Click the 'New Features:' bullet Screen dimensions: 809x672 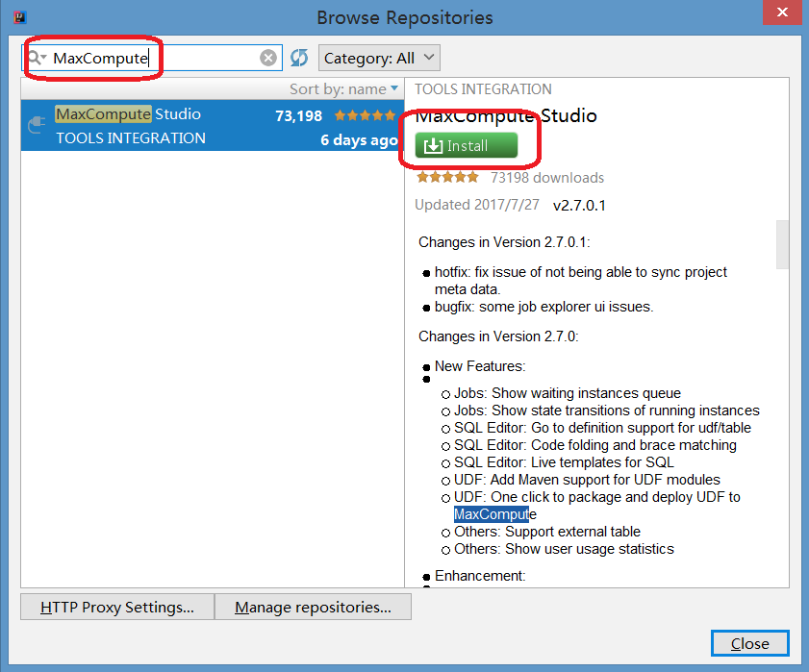click(480, 366)
